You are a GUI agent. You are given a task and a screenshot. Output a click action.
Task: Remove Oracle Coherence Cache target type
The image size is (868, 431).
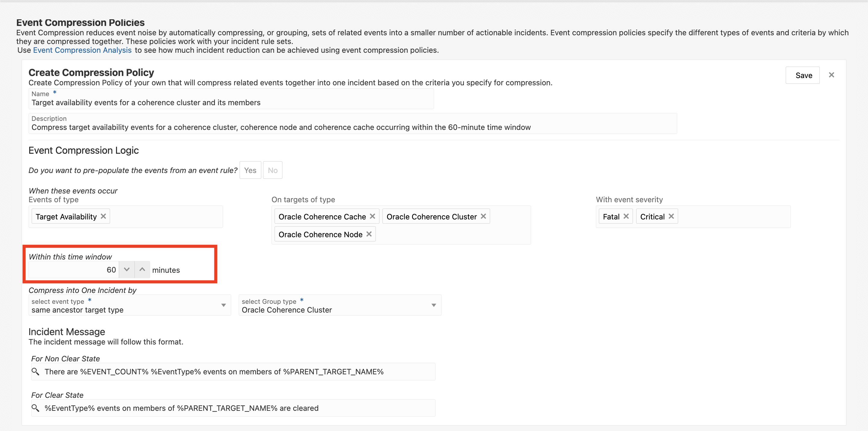pyautogui.click(x=372, y=216)
